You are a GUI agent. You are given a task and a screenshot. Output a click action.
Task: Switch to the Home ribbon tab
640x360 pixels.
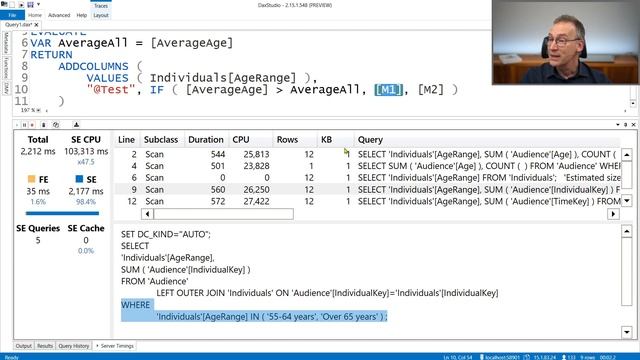[x=35, y=15]
